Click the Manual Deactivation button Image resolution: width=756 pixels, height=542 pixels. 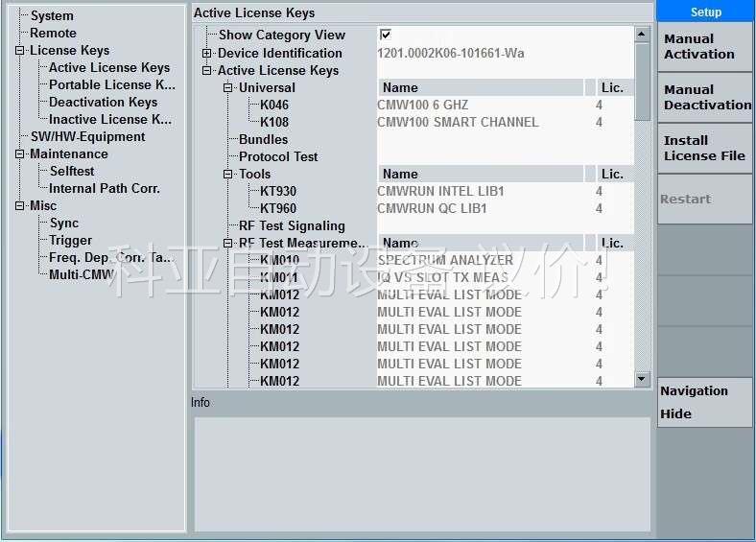click(x=705, y=98)
